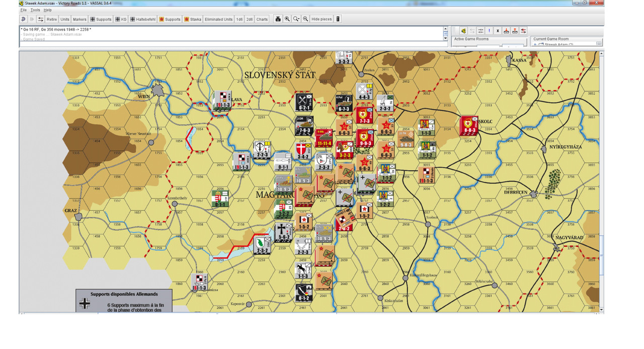
Task: Open the Charts window
Action: point(262,19)
